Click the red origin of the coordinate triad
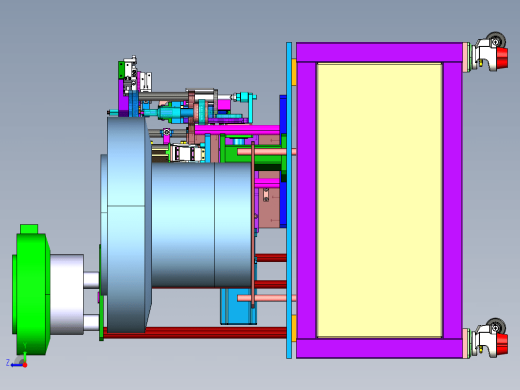This screenshot has height=390, width=520. tap(25, 365)
